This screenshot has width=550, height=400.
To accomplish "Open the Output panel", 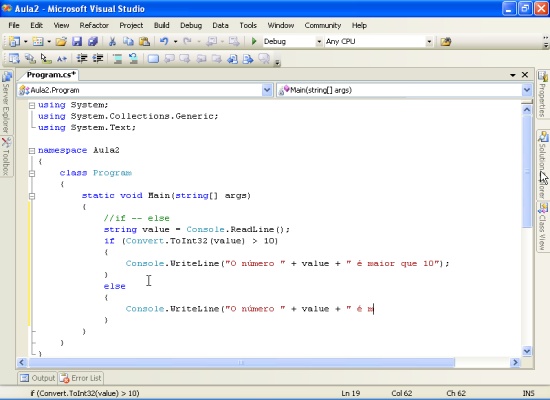I will tap(38, 378).
